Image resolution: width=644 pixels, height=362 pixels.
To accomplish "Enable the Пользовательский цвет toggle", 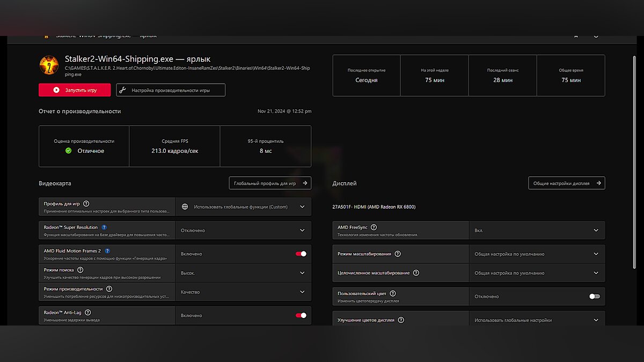I will (x=594, y=296).
